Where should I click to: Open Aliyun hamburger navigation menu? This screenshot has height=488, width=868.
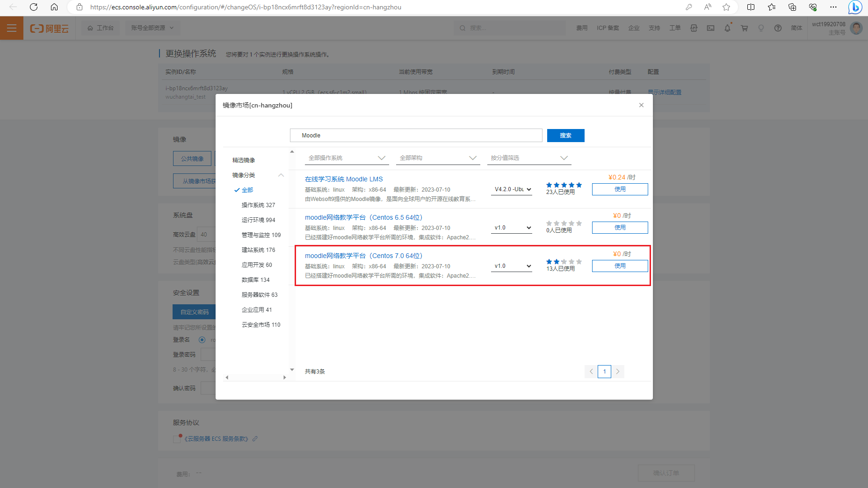pos(12,28)
